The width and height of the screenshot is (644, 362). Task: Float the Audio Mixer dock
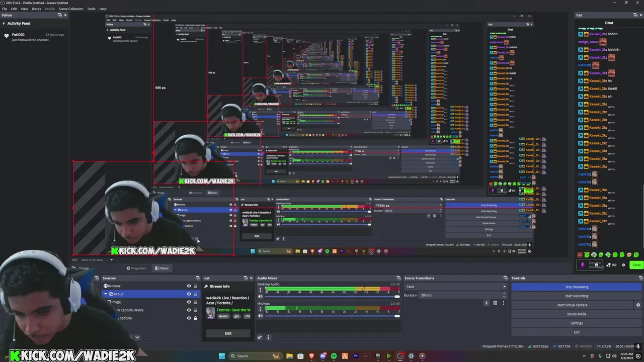click(399, 278)
